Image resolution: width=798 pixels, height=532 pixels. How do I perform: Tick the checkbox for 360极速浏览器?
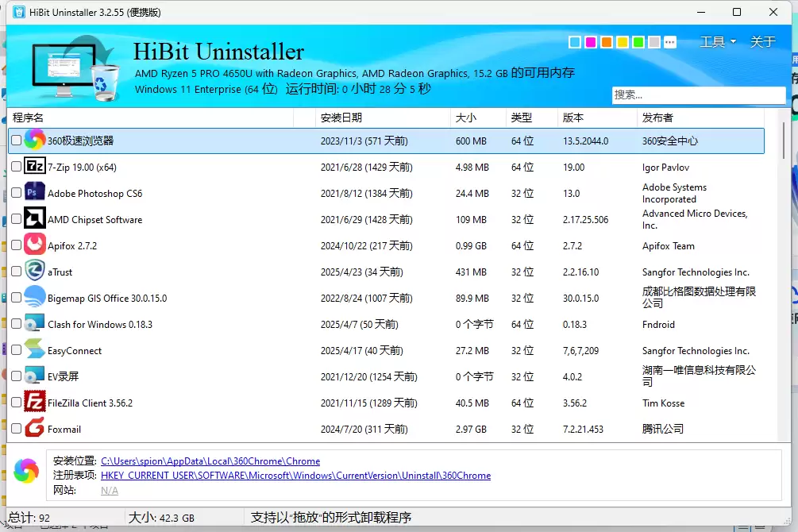point(17,140)
